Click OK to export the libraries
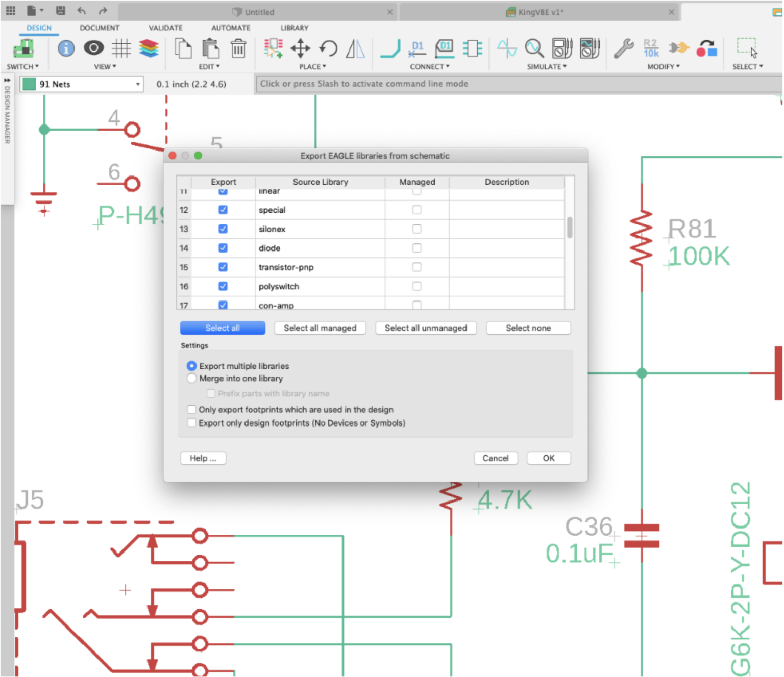The width and height of the screenshot is (784, 677). click(x=549, y=458)
